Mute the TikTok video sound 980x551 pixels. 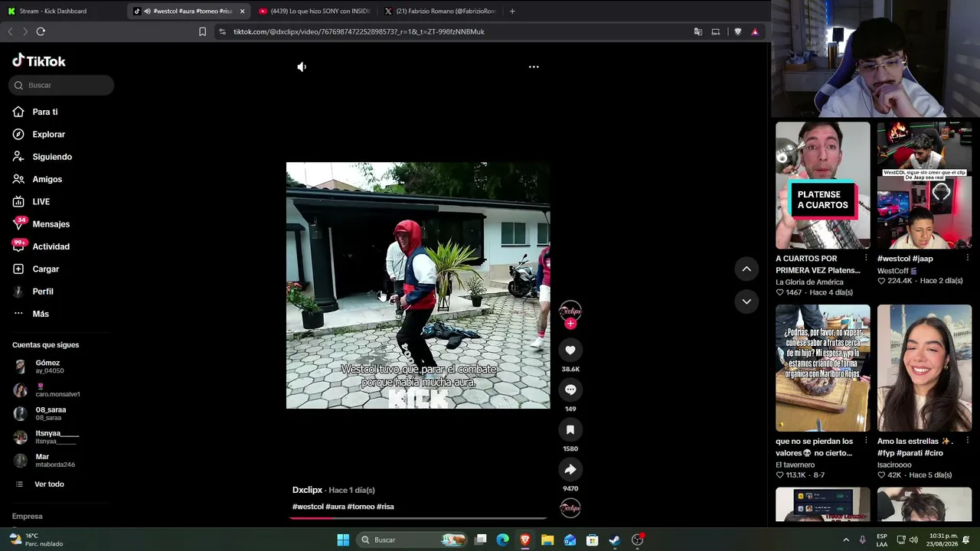302,67
